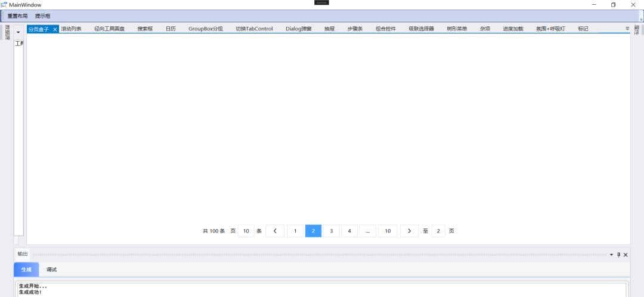Open the auto-hidden panel tab on right edge
644x297 pixels.
click(637, 30)
